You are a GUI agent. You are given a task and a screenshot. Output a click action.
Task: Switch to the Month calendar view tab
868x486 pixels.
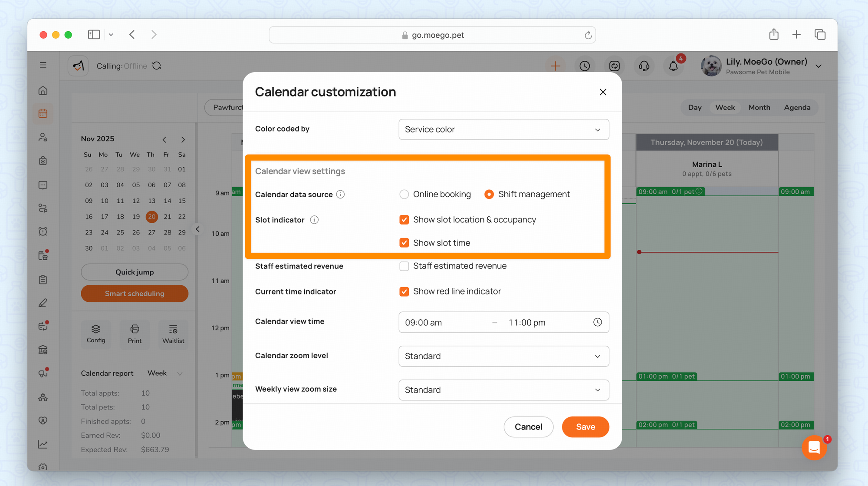[759, 107]
